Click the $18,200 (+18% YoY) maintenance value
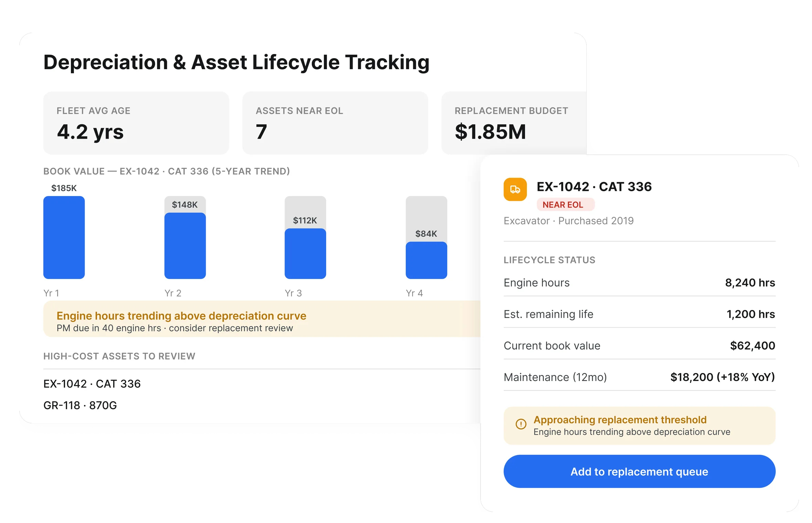812x523 pixels. click(x=723, y=377)
